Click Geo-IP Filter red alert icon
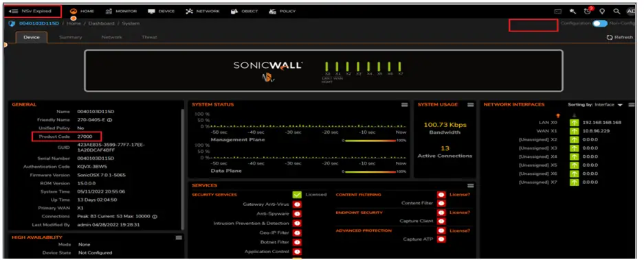This screenshot has width=644, height=260. pyautogui.click(x=297, y=233)
